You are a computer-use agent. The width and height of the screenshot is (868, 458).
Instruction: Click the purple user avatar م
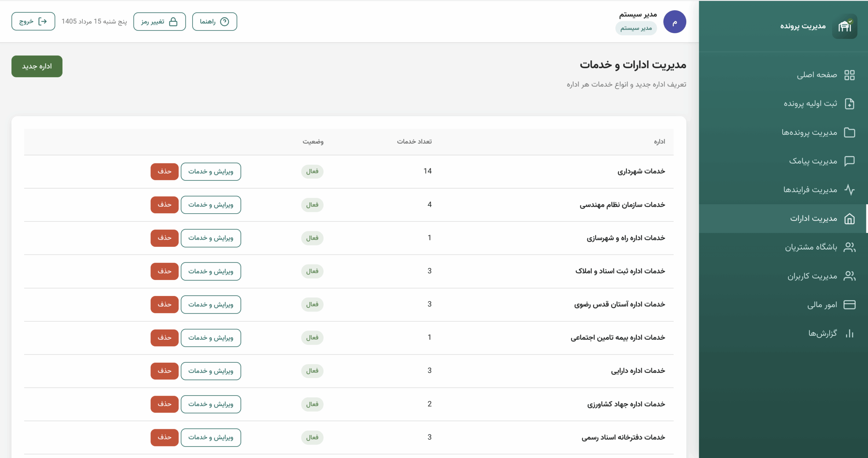coord(674,22)
